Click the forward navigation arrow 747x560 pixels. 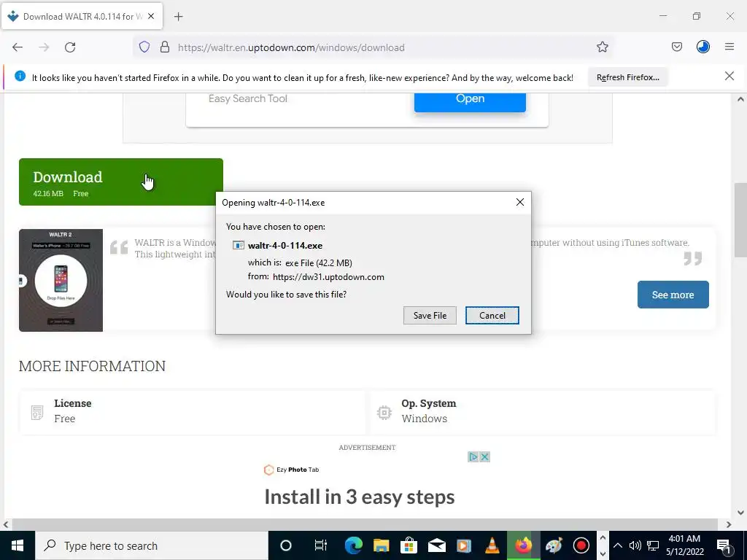44,47
